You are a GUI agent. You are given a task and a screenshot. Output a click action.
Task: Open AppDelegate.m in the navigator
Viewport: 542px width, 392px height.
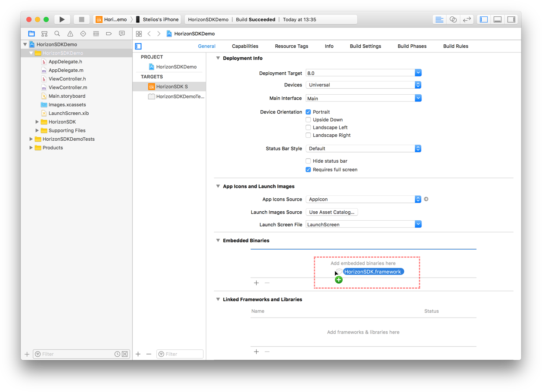point(66,70)
